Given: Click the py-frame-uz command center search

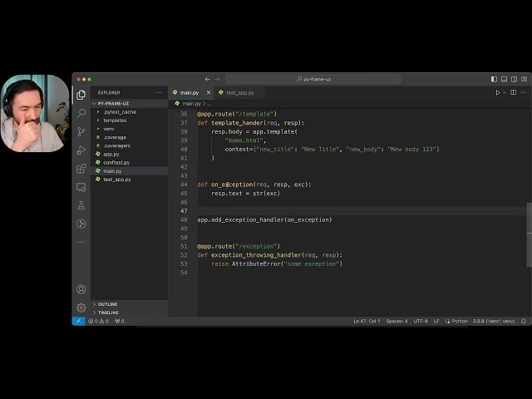Looking at the screenshot, I should click(x=313, y=79).
